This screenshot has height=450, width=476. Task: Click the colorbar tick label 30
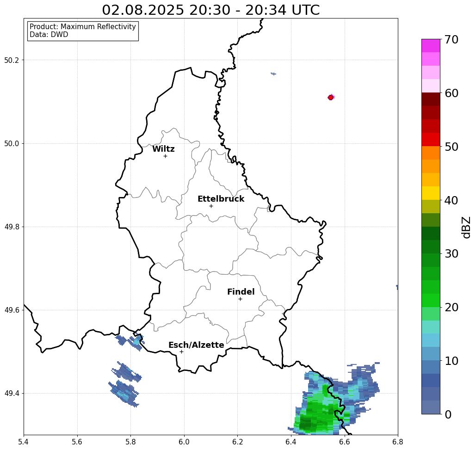(x=451, y=254)
